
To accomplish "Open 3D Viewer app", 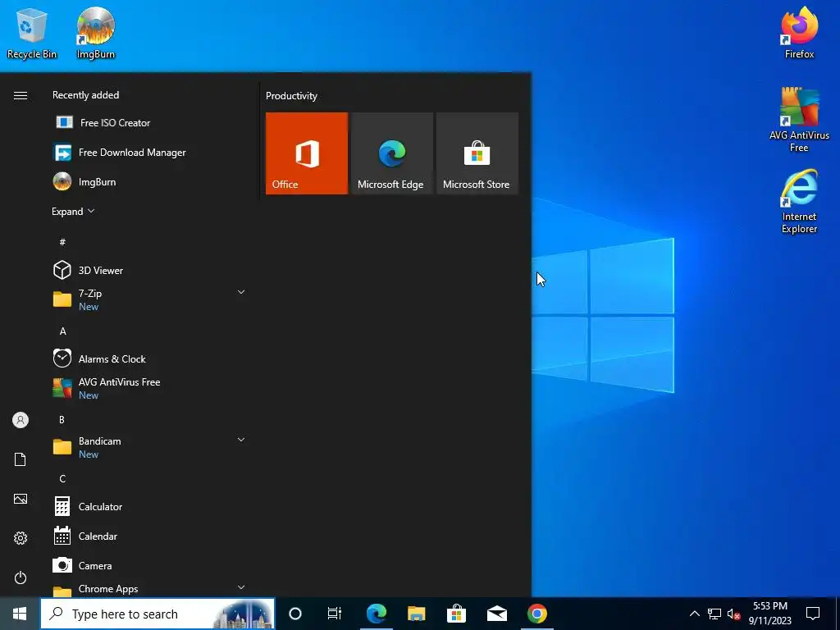I will (x=151, y=271).
